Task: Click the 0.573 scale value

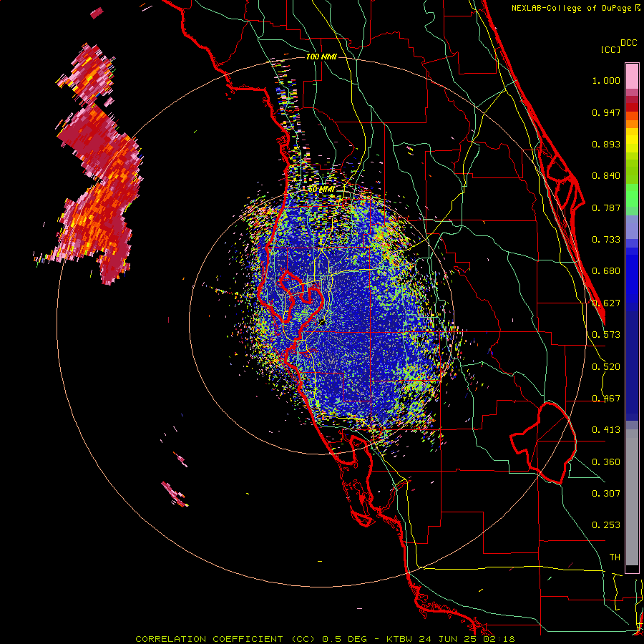Action: (606, 335)
